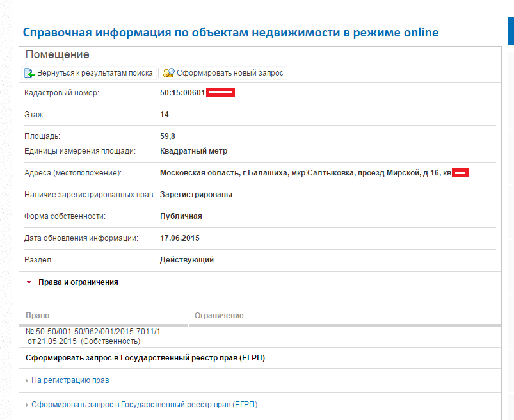Image resolution: width=514 pixels, height=420 pixels.
Task: Click the 'Право' column header
Action: point(38,316)
